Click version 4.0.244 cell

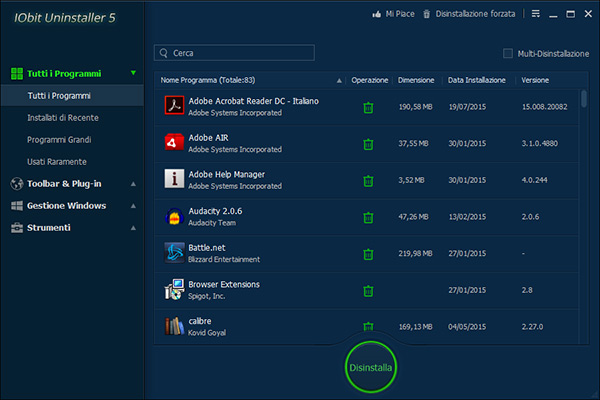(x=534, y=180)
